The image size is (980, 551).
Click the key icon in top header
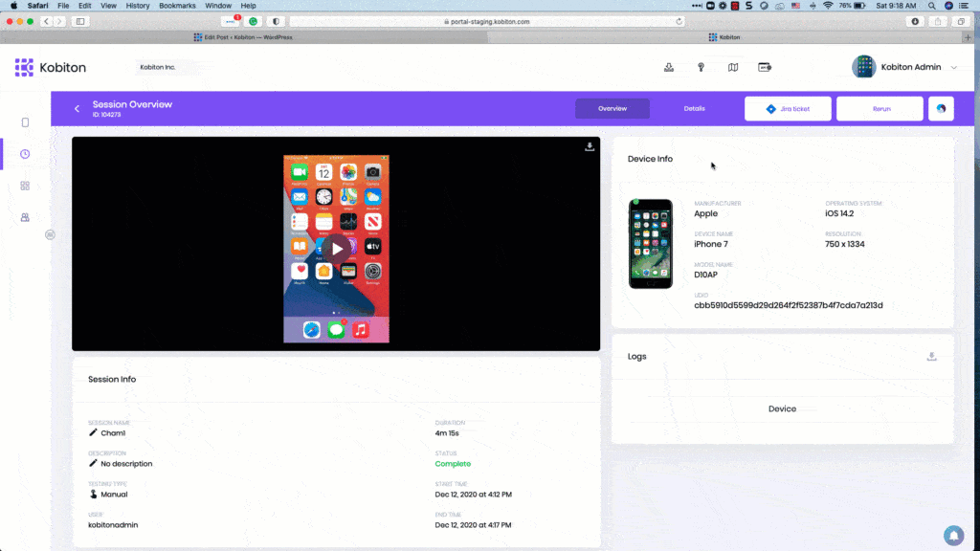pos(701,67)
